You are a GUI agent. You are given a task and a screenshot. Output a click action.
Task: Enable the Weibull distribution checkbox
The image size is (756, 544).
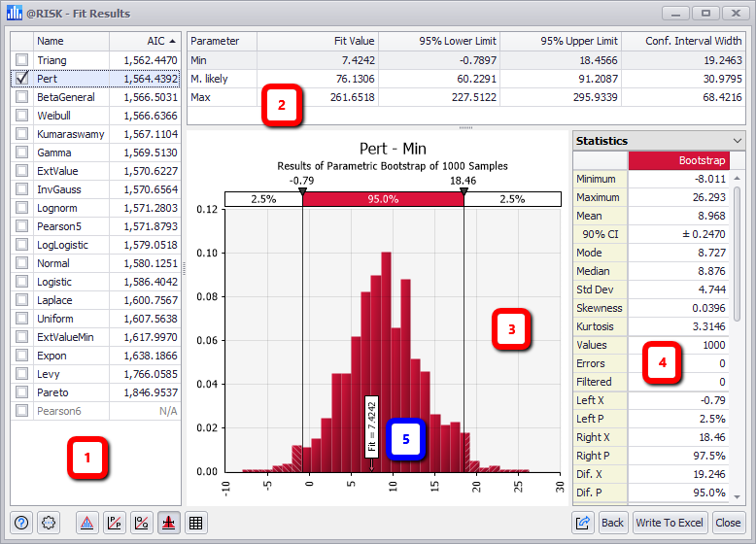pyautogui.click(x=22, y=116)
